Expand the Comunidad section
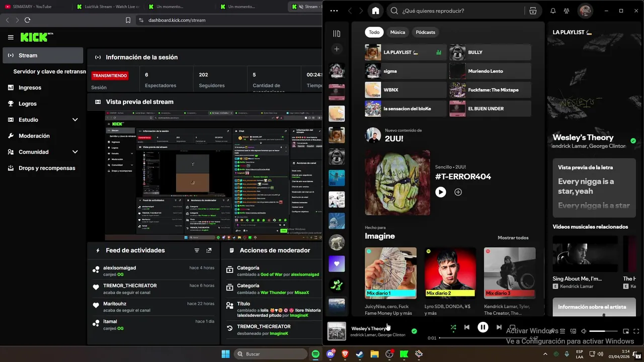This screenshot has height=362, width=644. coord(75,152)
